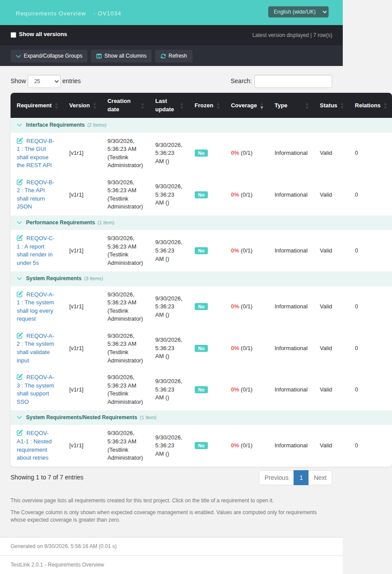Open the entries per page dropdown

coord(44,81)
